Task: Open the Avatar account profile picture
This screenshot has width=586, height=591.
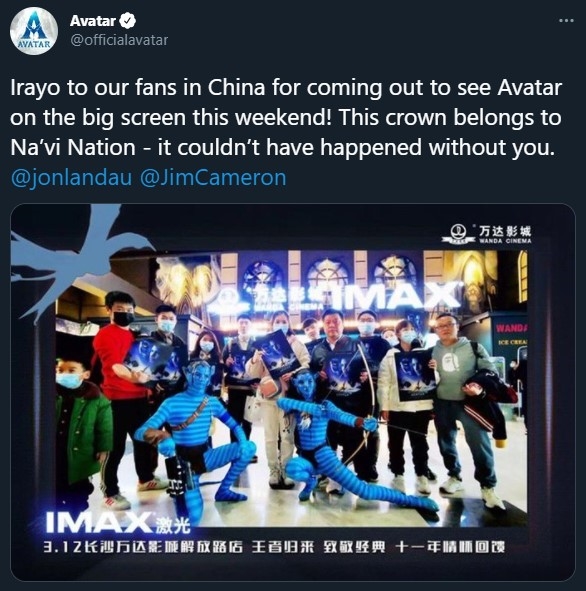Action: [x=34, y=31]
